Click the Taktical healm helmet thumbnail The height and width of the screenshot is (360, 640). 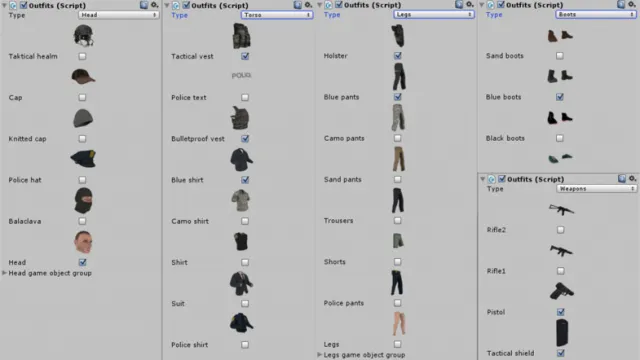(83, 36)
